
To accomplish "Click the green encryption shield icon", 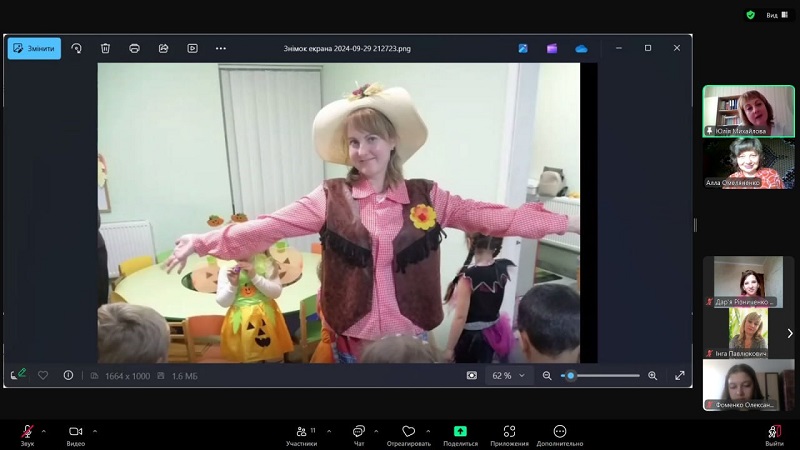I will [751, 15].
